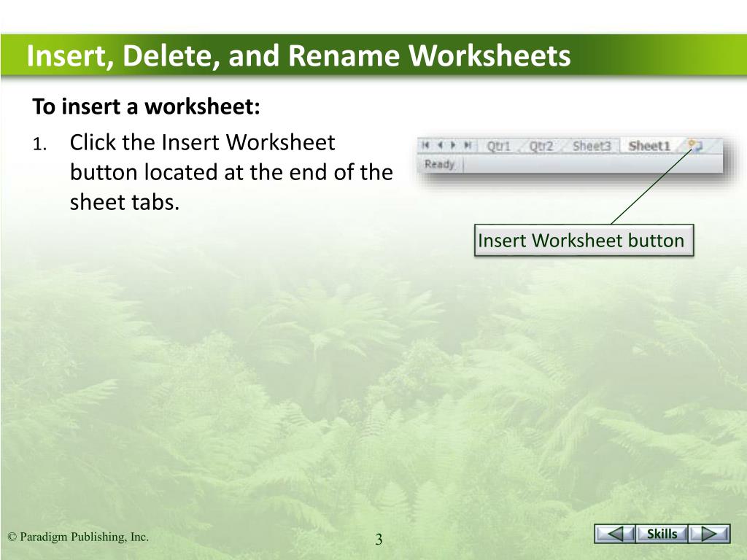Open the Skills navigation button
Viewport: 747px width, 560px height.
point(662,534)
